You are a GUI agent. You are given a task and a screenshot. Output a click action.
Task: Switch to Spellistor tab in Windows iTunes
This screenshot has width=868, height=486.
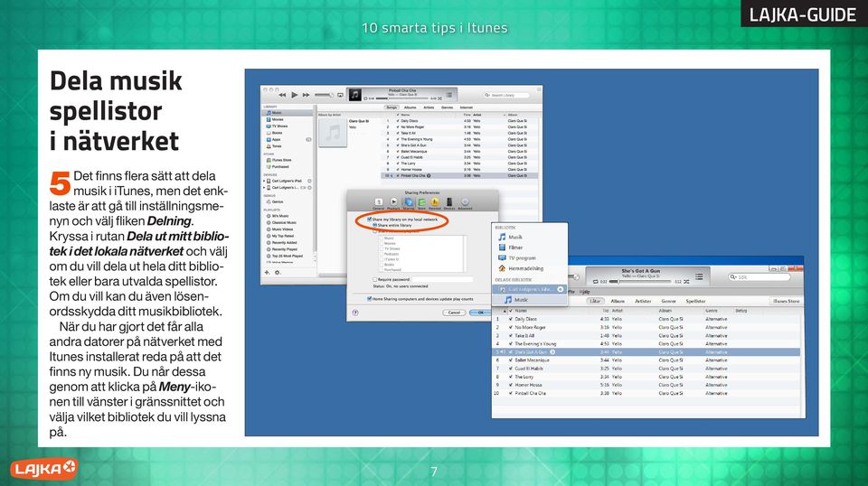[x=696, y=301]
